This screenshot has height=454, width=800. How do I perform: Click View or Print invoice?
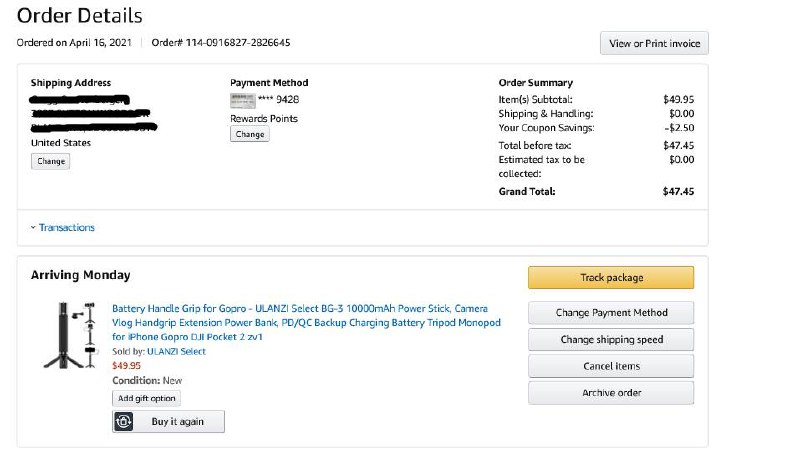point(654,43)
